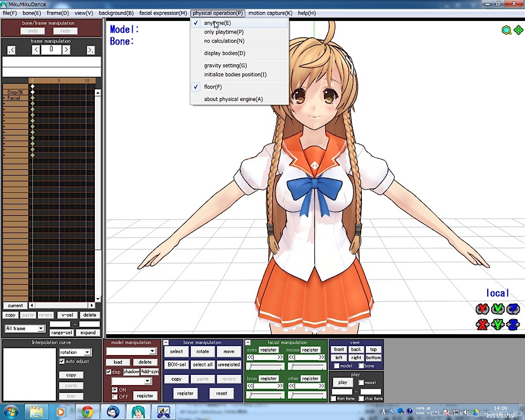Expand the Facial row in the timeline

(5, 98)
